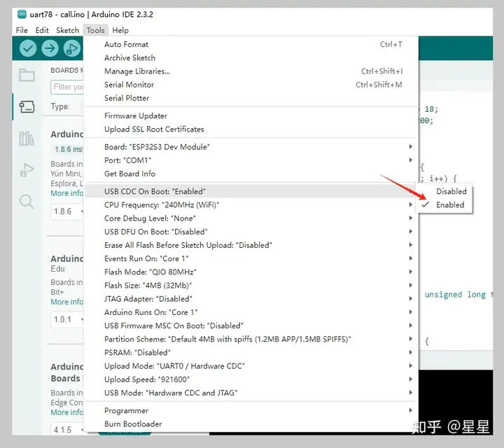Expand Flash Size 4MB submenu
This screenshot has width=504, height=448.
pos(251,286)
